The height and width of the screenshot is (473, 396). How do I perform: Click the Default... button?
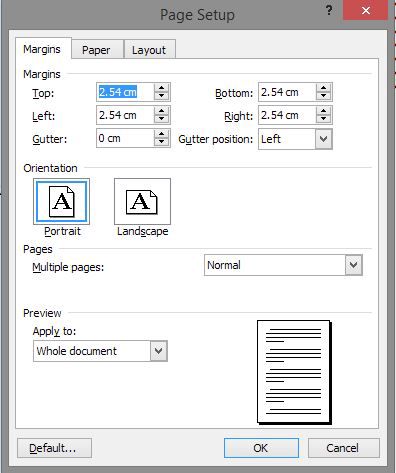pyautogui.click(x=54, y=448)
